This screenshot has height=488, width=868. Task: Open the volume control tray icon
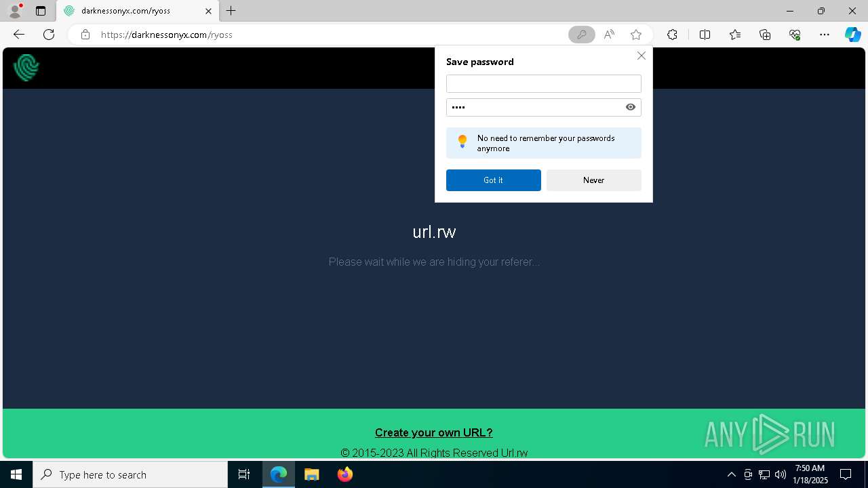pyautogui.click(x=781, y=474)
